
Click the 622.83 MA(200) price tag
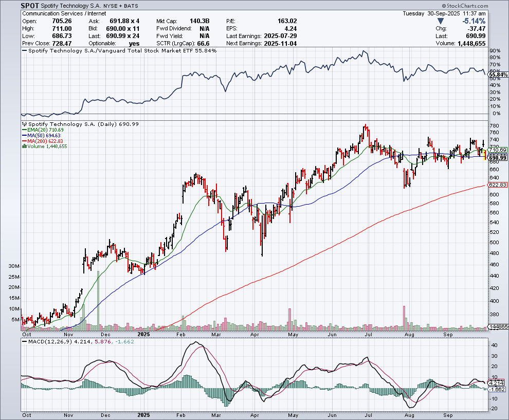point(498,185)
